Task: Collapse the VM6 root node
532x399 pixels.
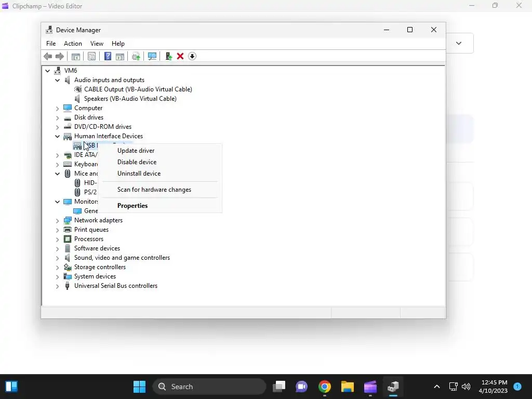Action: pyautogui.click(x=47, y=71)
